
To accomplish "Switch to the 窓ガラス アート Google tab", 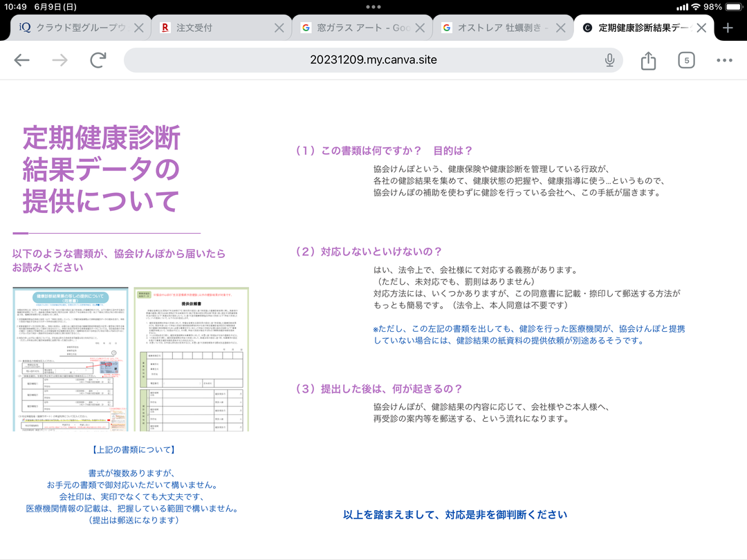I will tap(356, 28).
